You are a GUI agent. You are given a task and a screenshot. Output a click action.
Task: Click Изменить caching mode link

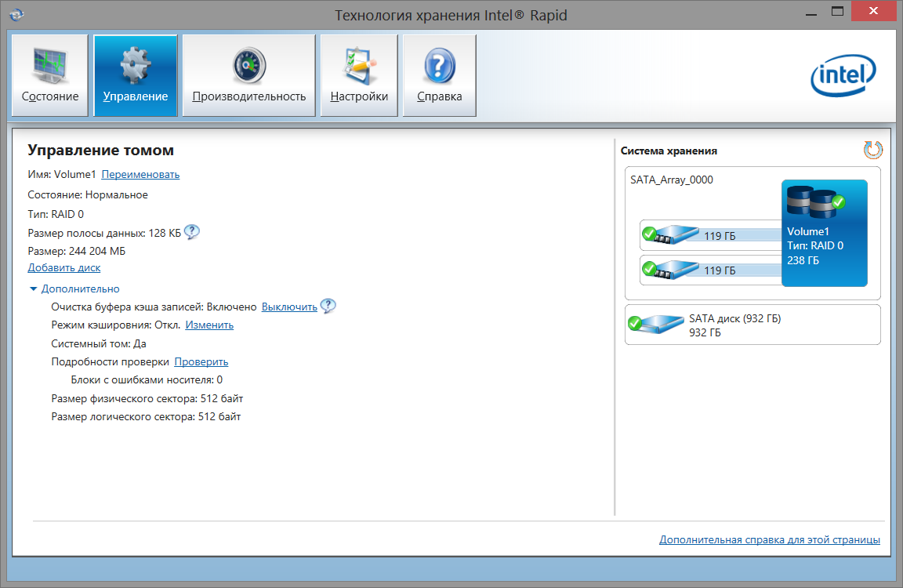pyautogui.click(x=209, y=325)
